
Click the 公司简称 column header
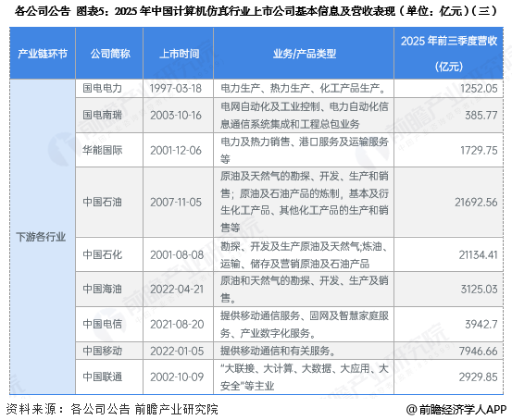[110, 54]
